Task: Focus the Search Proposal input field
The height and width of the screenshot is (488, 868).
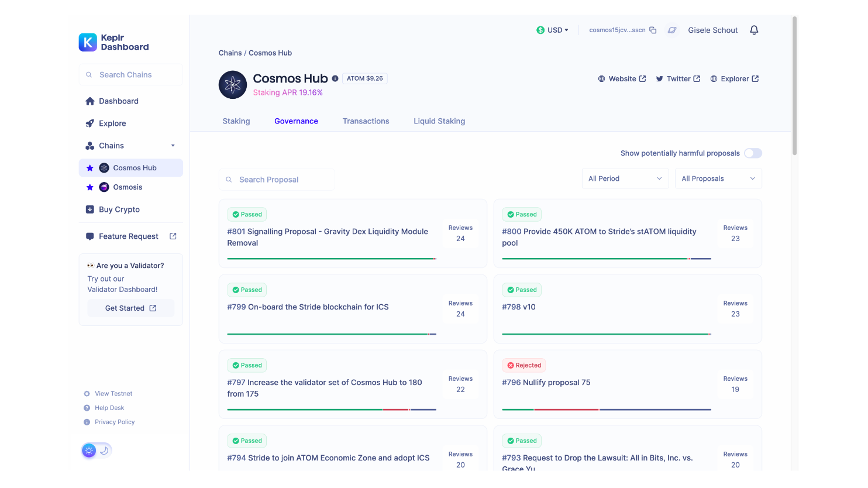Action: (277, 180)
